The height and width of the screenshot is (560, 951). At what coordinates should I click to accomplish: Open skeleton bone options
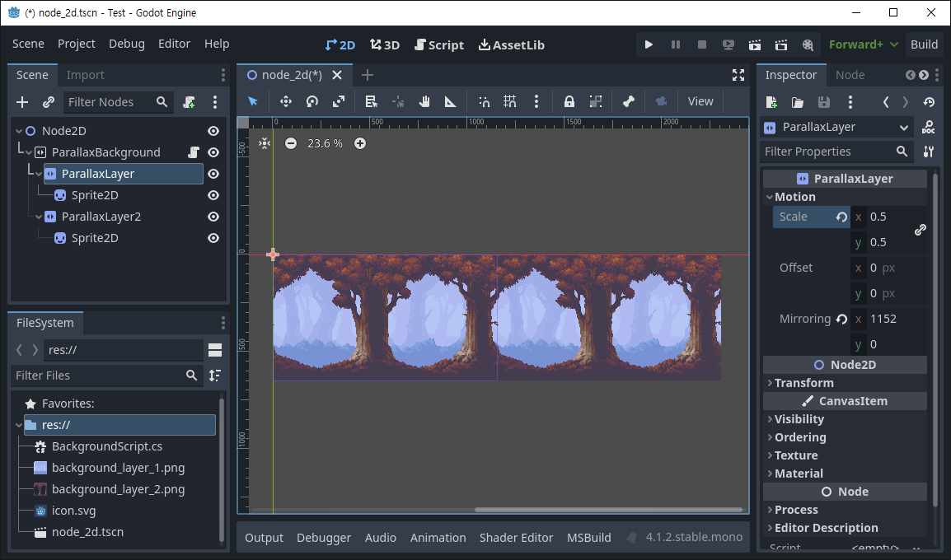pyautogui.click(x=628, y=101)
